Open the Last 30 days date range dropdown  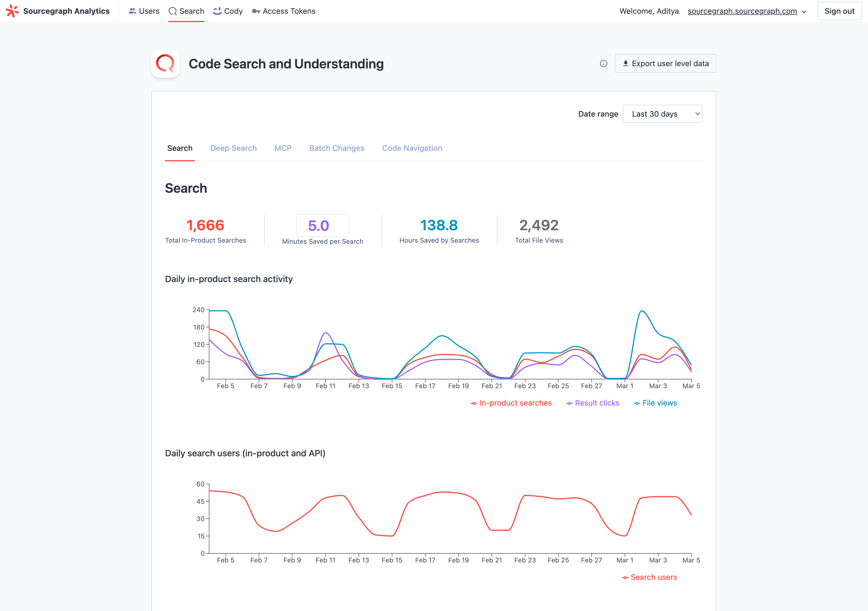click(662, 114)
